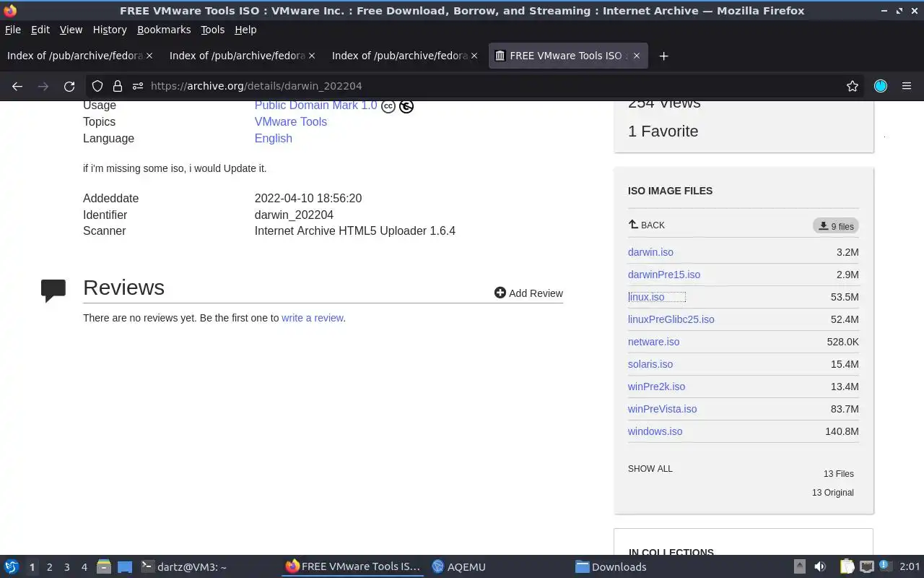The height and width of the screenshot is (578, 924).
Task: Close the first Index of /pub/archive/fedora tab
Action: coord(149,56)
